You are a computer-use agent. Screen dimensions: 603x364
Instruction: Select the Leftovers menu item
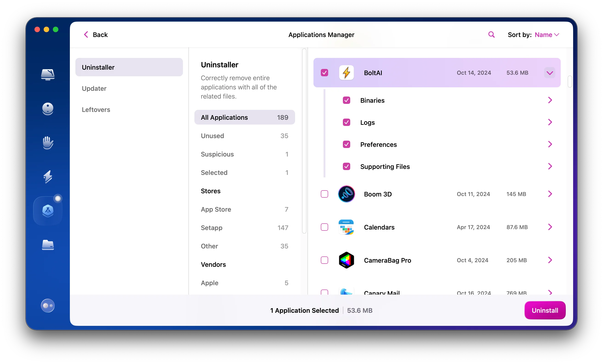[x=96, y=109]
